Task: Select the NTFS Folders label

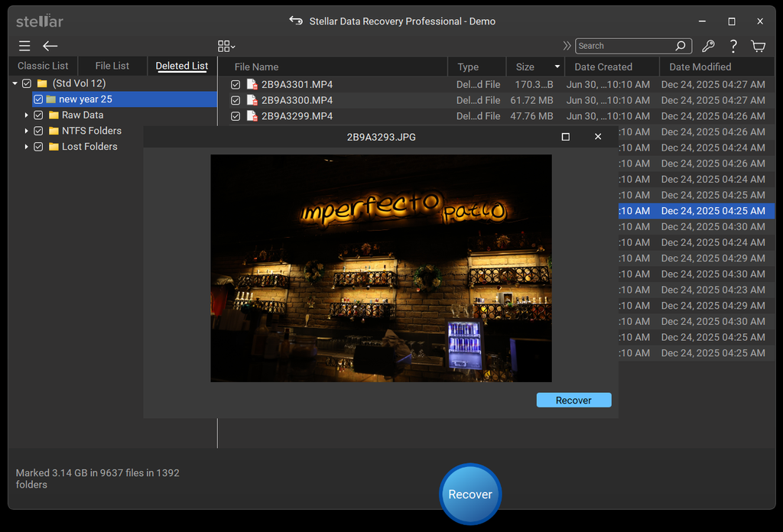Action: (x=92, y=131)
